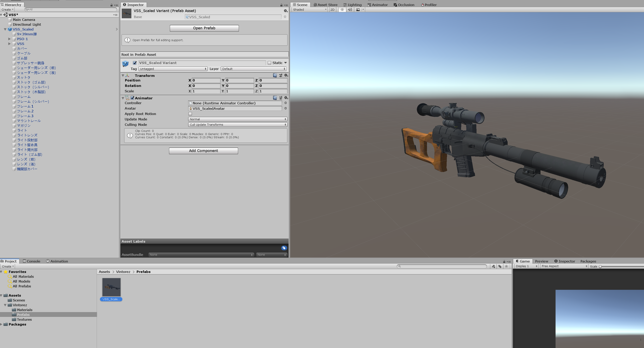Toggle scene audio speaker icon
This screenshot has width=644, height=348.
pos(350,9)
